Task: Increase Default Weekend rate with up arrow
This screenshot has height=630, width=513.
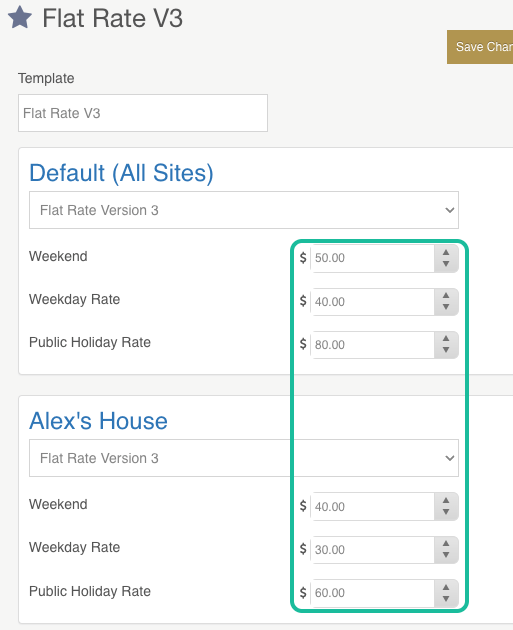Action: (446, 252)
